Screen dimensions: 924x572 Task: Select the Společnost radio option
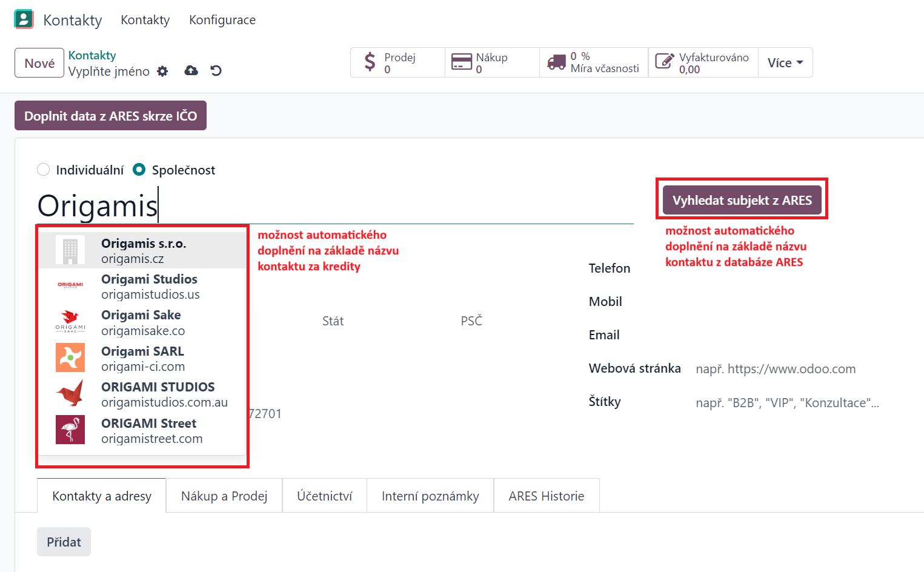[139, 170]
